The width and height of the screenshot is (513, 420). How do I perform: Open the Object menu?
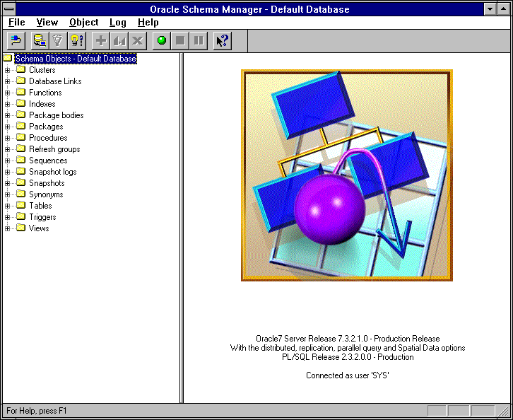(84, 23)
